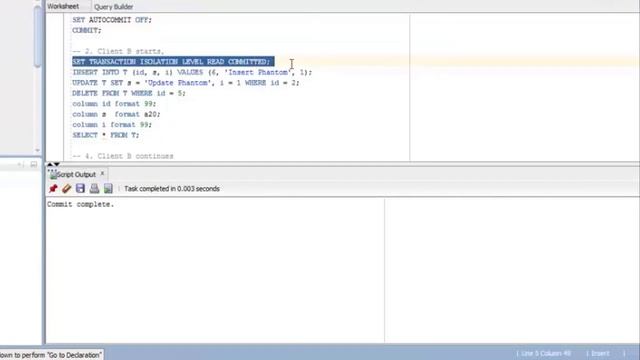Click the Script Output tab icon
The width and height of the screenshot is (640, 360).
[x=52, y=174]
